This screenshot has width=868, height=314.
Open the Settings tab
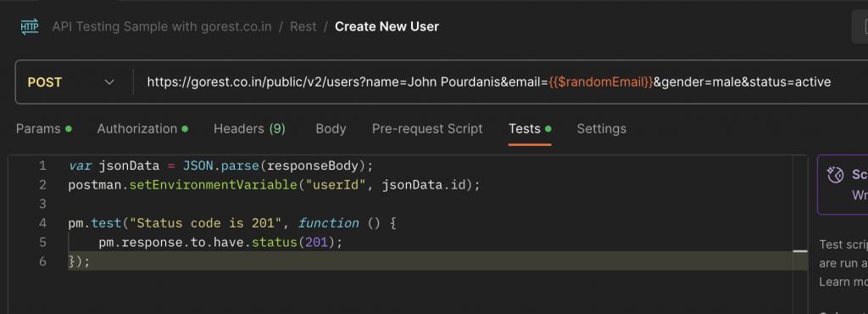click(x=602, y=129)
